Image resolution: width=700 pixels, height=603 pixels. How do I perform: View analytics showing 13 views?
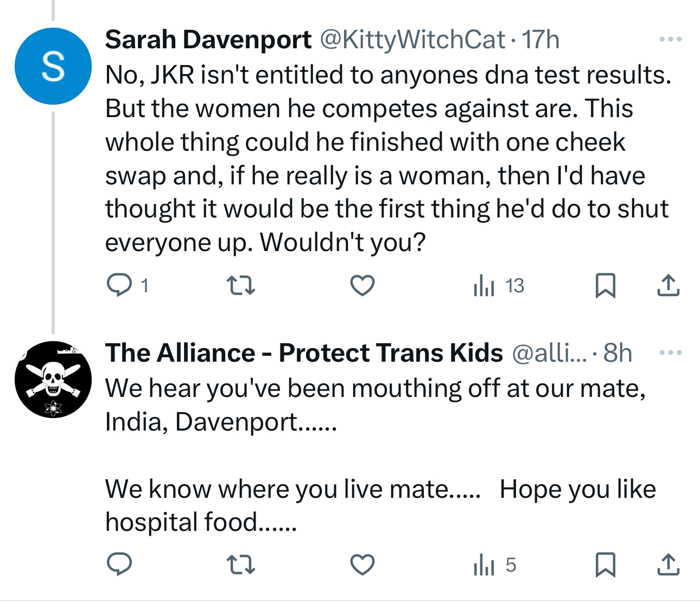(x=499, y=285)
